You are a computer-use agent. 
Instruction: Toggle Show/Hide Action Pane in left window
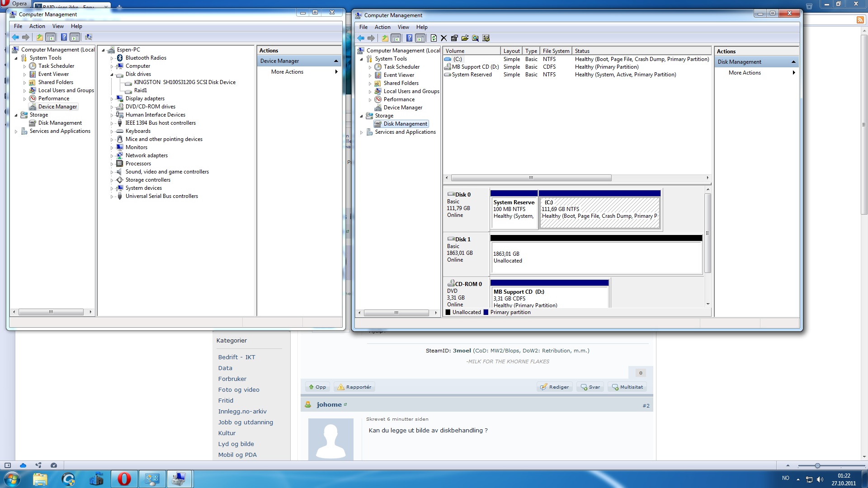75,37
